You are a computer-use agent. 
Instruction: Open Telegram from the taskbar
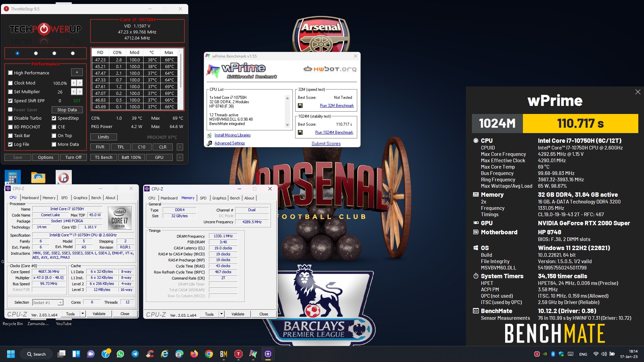tap(135, 354)
